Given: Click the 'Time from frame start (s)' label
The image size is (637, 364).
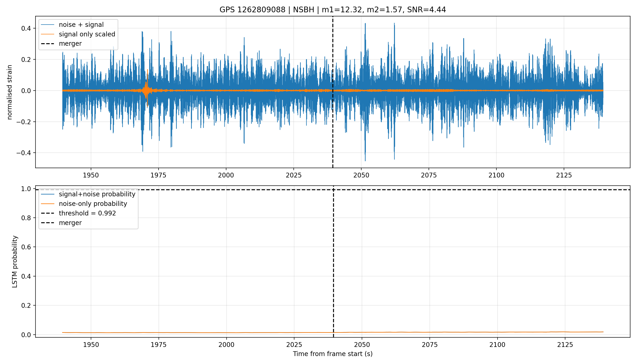Looking at the screenshot, I should click(x=333, y=354).
